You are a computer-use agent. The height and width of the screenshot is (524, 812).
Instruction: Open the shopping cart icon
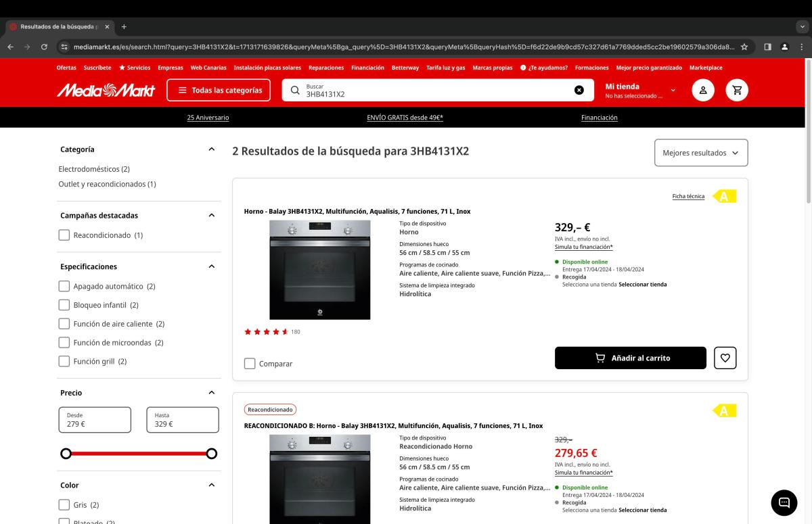(737, 90)
